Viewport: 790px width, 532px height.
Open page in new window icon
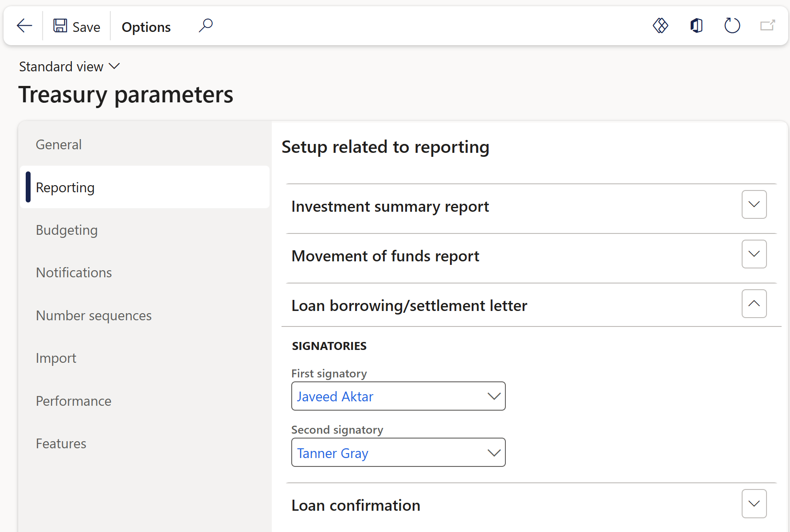point(768,26)
